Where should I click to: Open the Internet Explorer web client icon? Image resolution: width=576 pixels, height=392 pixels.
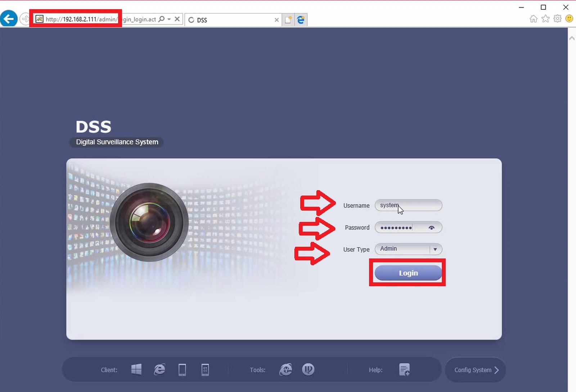159,369
